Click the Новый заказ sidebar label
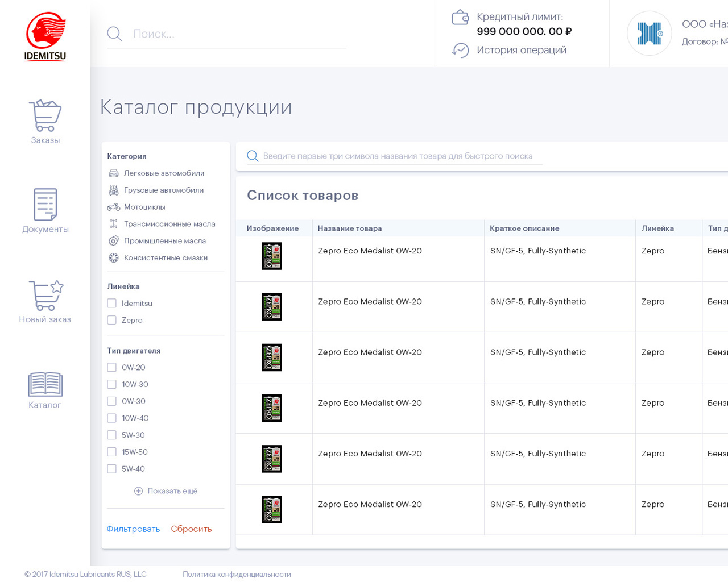Viewport: 728px width, 582px height. (x=45, y=319)
